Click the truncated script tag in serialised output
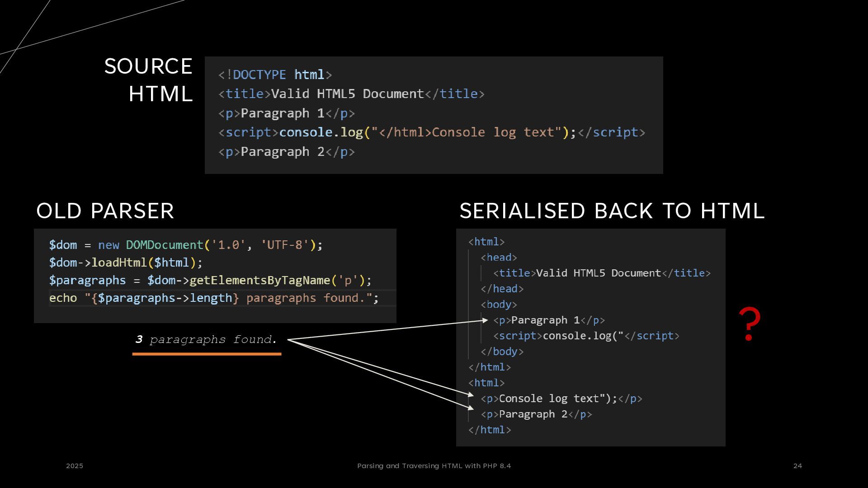 [x=586, y=336]
